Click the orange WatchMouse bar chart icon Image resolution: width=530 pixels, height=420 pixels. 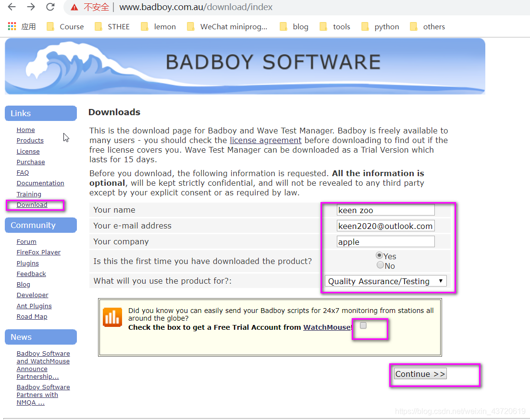click(x=112, y=317)
